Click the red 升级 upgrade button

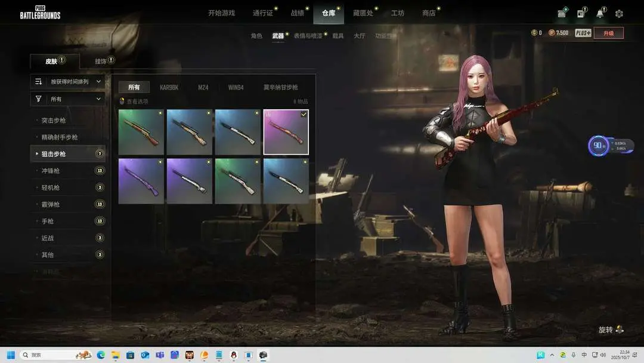tap(608, 33)
